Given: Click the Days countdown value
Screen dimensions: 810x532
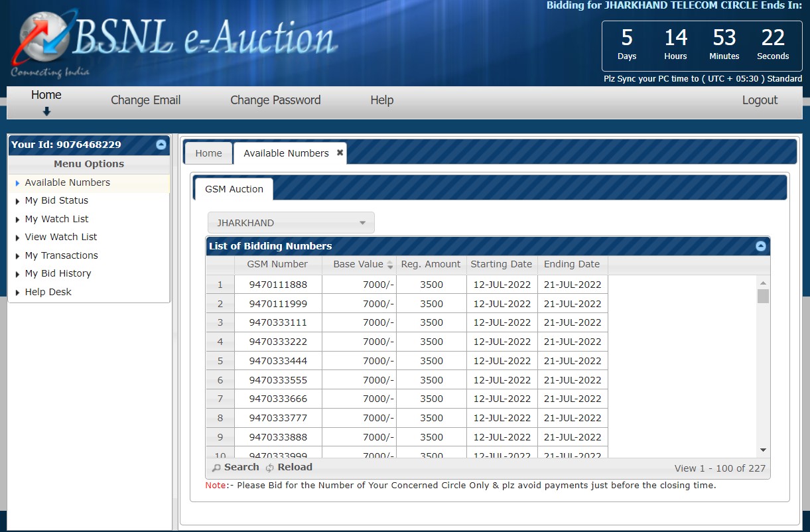Looking at the screenshot, I should (x=627, y=37).
